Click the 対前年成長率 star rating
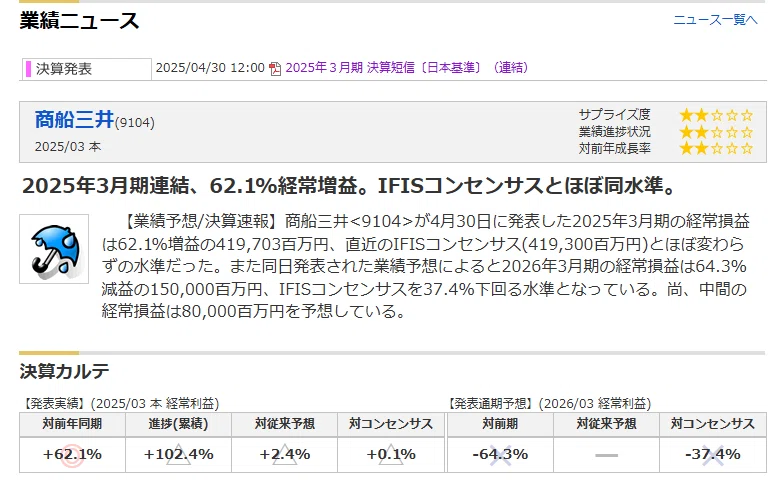 click(716, 148)
